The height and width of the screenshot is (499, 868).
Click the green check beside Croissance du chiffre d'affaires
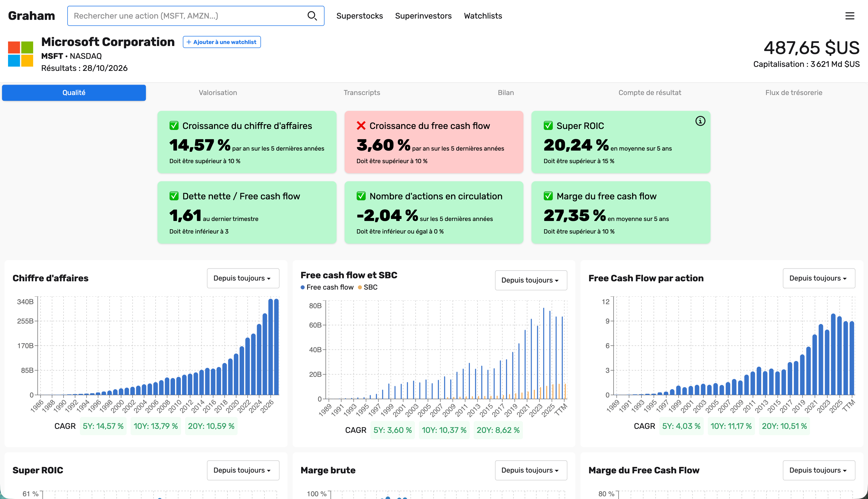(174, 126)
